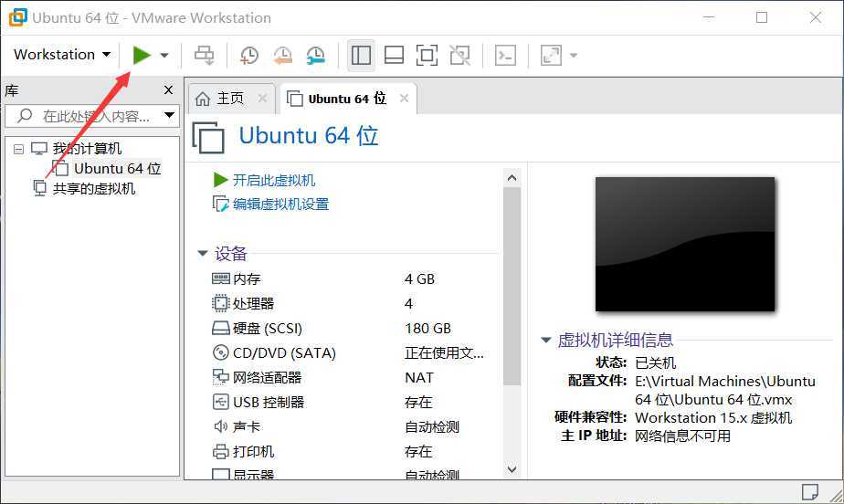Toggle the thumbnail bar view icon
The image size is (844, 504).
tap(394, 55)
